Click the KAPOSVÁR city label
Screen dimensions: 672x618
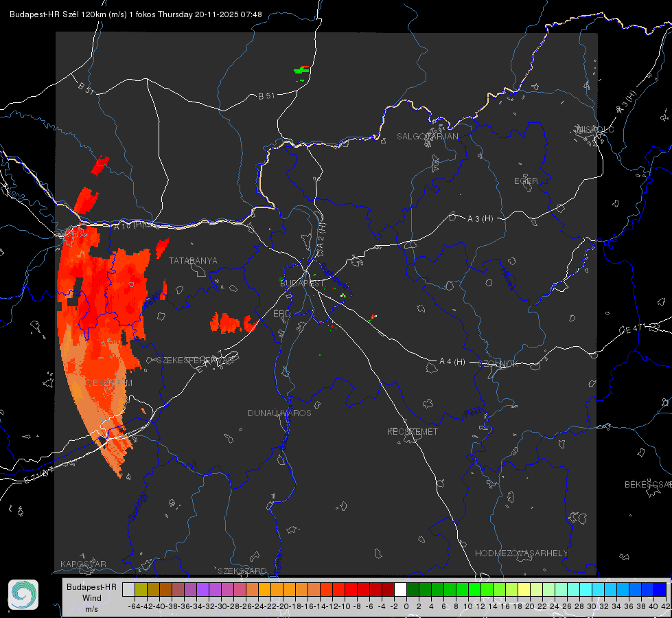pyautogui.click(x=83, y=564)
